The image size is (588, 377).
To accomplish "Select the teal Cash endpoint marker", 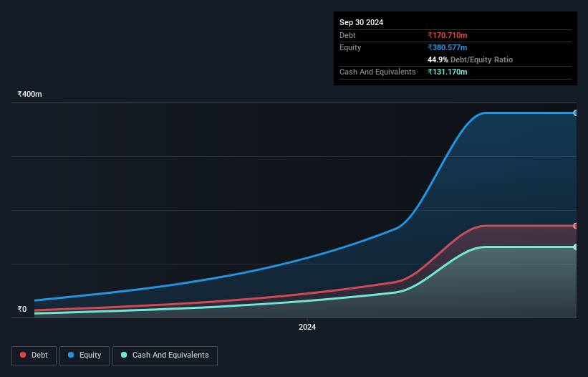I will click(576, 247).
